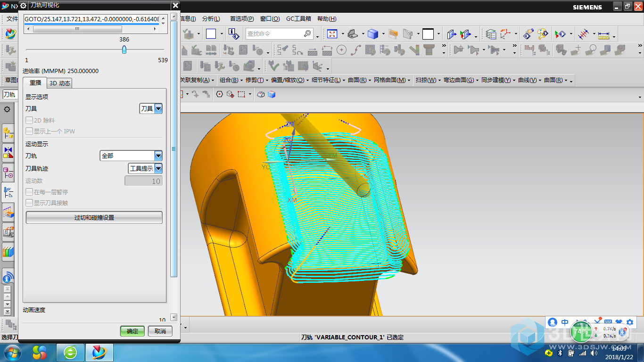The width and height of the screenshot is (644, 362).
Task: Switch to the 3D 动态 tab
Action: (60, 83)
